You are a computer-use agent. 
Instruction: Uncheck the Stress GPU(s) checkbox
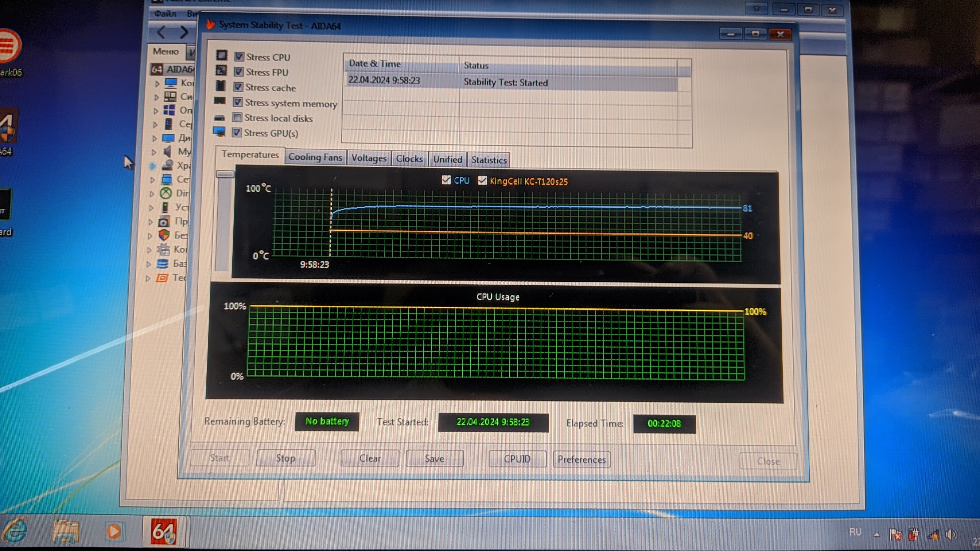click(237, 132)
